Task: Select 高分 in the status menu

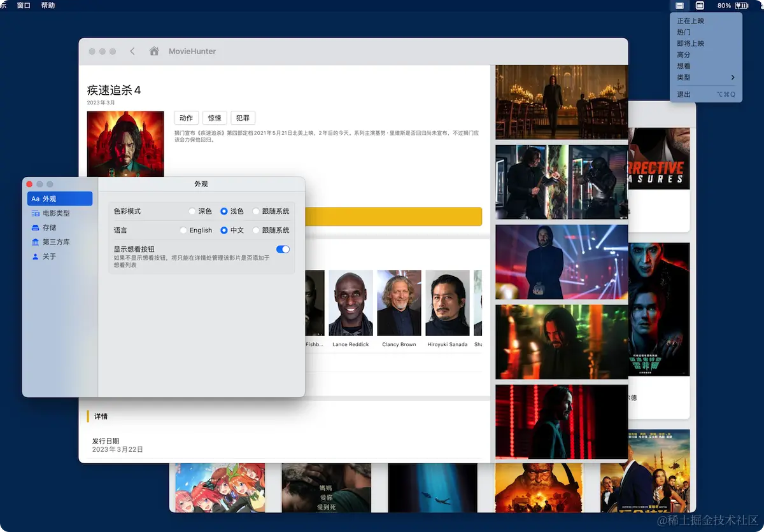Action: tap(705, 55)
